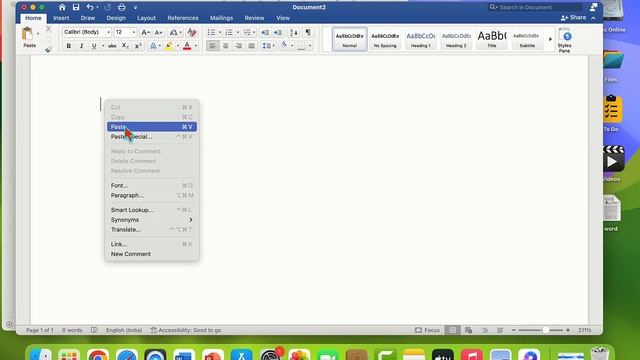This screenshot has width=640, height=360.
Task: Toggle Italic formatting
Action: point(81,46)
